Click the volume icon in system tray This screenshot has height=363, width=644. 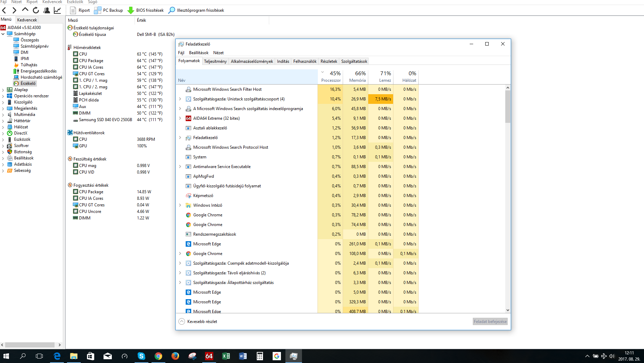pos(612,356)
